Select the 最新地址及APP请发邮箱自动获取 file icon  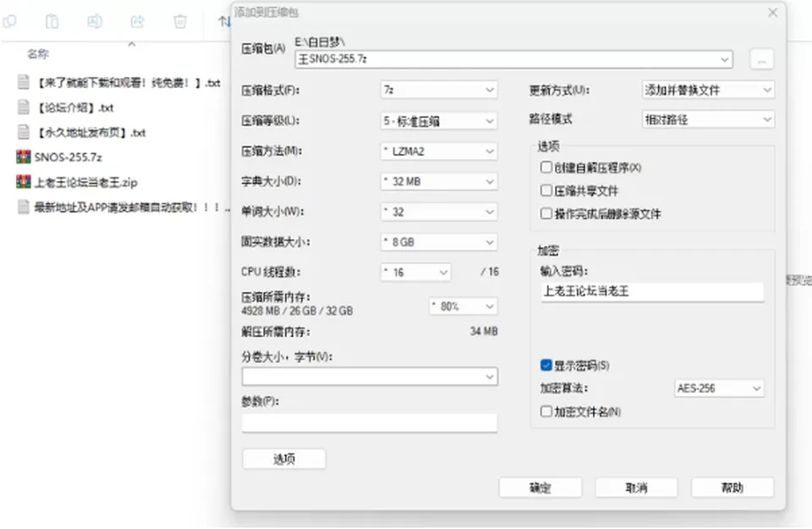tap(24, 207)
